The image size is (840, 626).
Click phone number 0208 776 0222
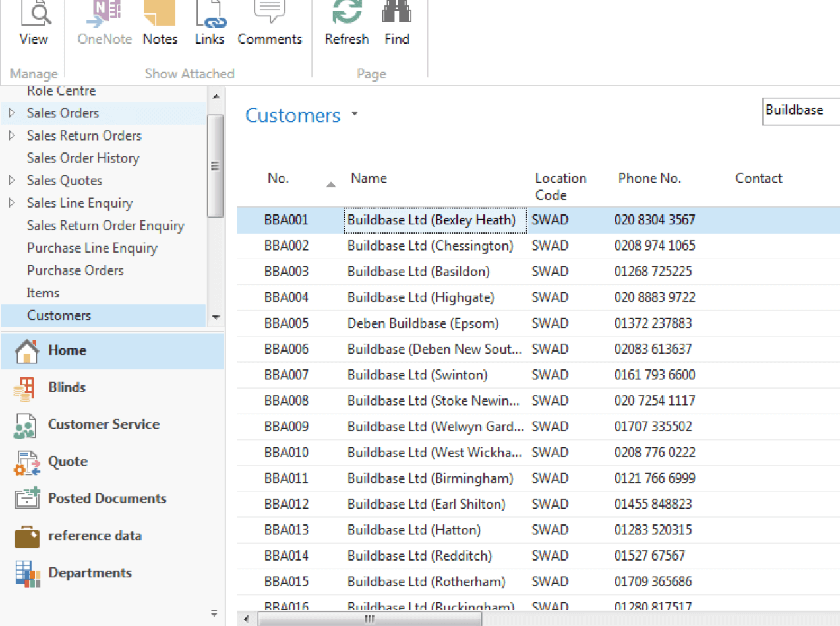[x=655, y=453]
